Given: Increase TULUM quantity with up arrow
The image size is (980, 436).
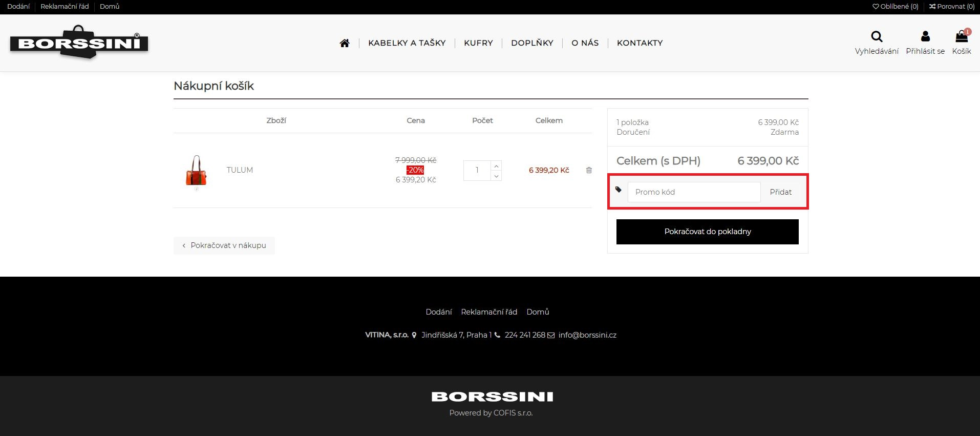Looking at the screenshot, I should pos(496,166).
